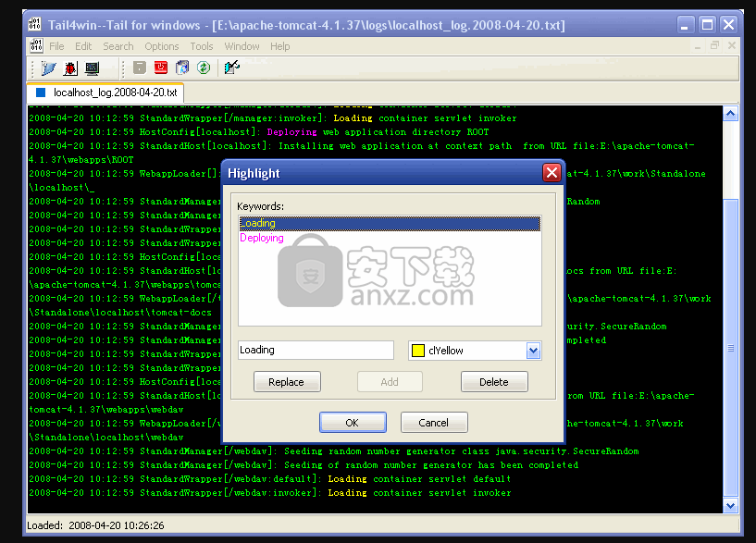
Task: Click the green refresh arrows toolbar icon
Action: coord(204,68)
